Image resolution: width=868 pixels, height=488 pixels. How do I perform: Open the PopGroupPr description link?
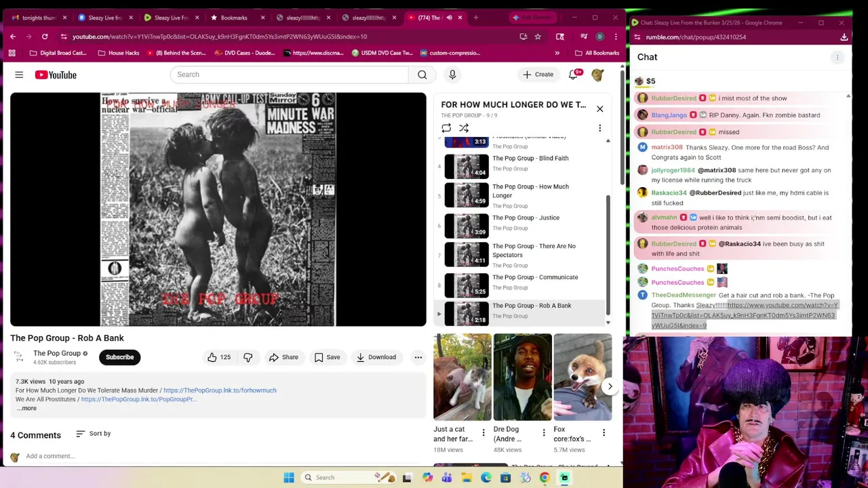[x=138, y=399]
